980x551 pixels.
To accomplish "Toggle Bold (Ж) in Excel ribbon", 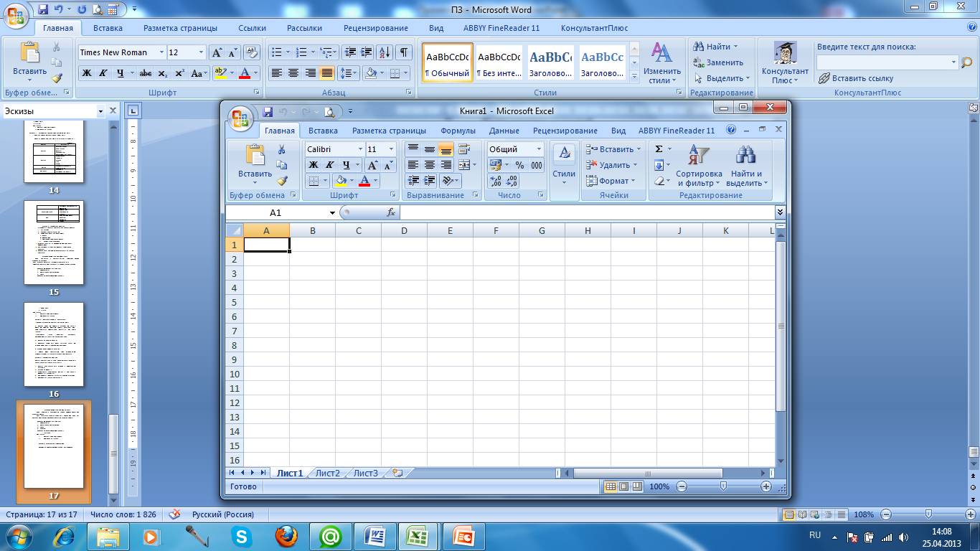I will click(x=314, y=165).
